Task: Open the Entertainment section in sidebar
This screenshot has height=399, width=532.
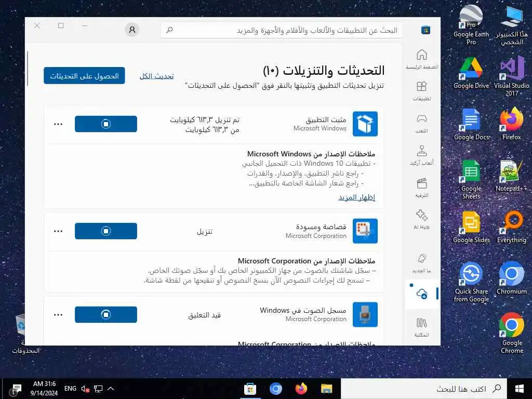Action: (422, 188)
